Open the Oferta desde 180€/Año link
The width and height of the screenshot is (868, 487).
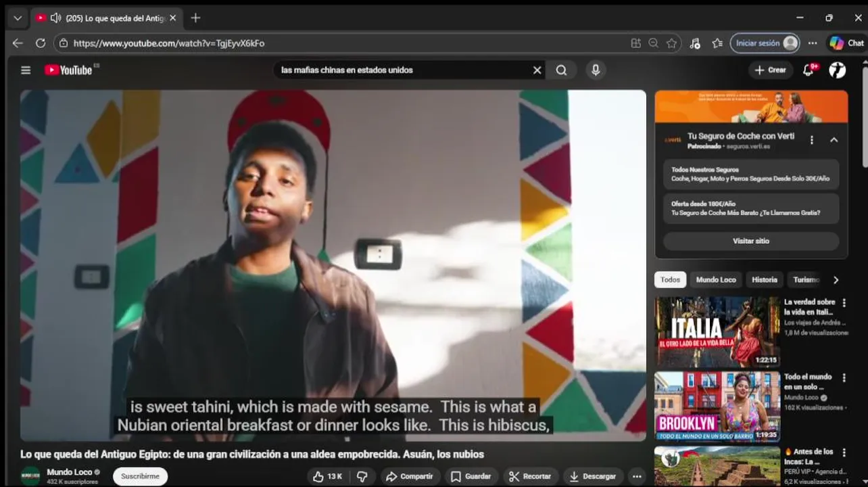[x=751, y=208]
